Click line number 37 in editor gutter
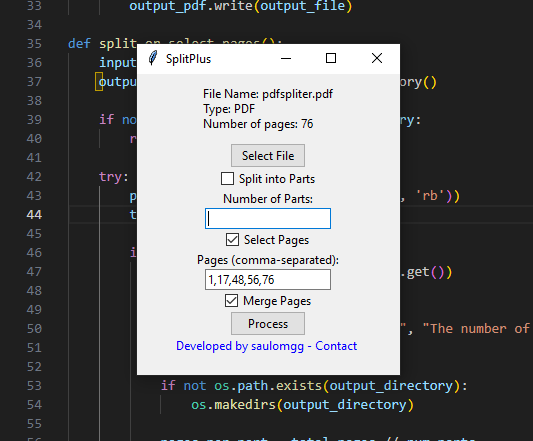The height and width of the screenshot is (441, 533). (x=34, y=82)
